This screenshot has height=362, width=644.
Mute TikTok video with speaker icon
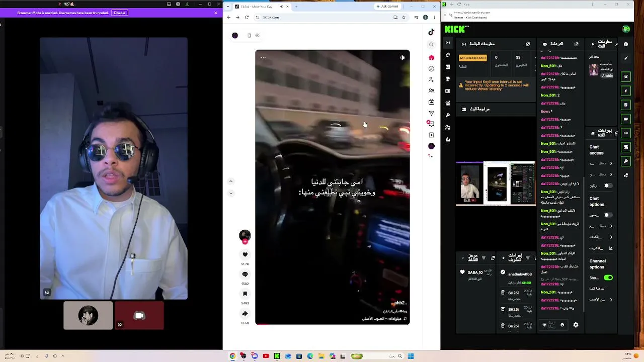(403, 58)
